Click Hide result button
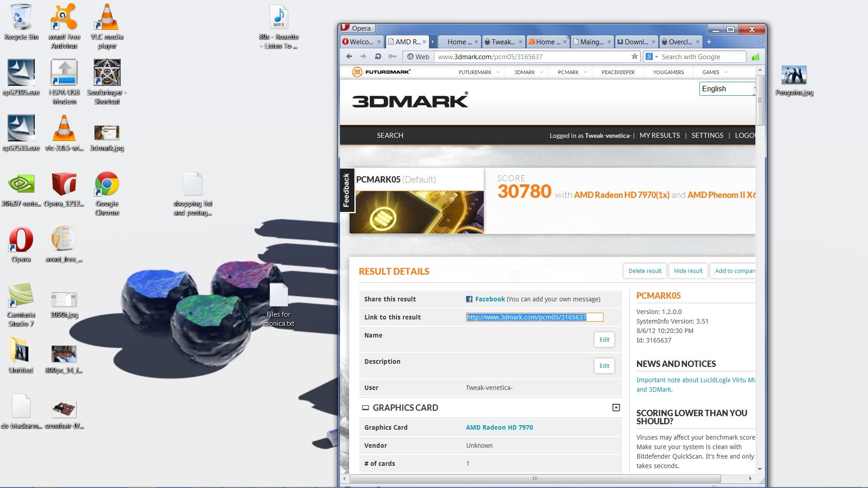The width and height of the screenshot is (868, 488). point(688,271)
